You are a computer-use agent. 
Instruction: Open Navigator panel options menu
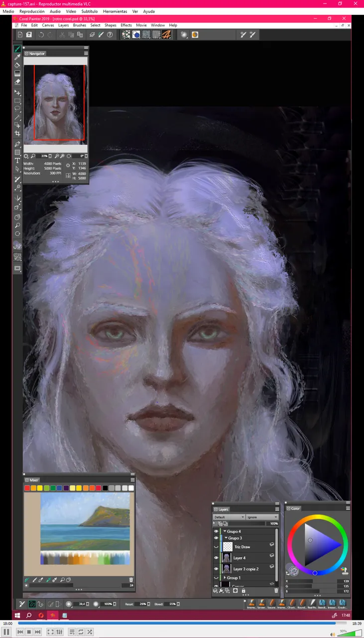pos(86,53)
